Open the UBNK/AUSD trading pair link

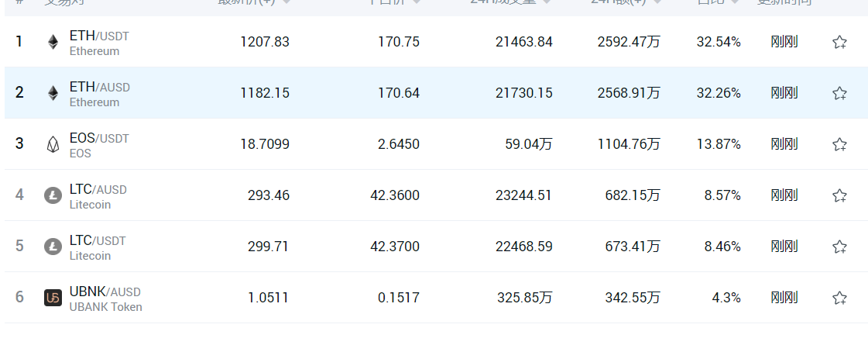pyautogui.click(x=105, y=292)
